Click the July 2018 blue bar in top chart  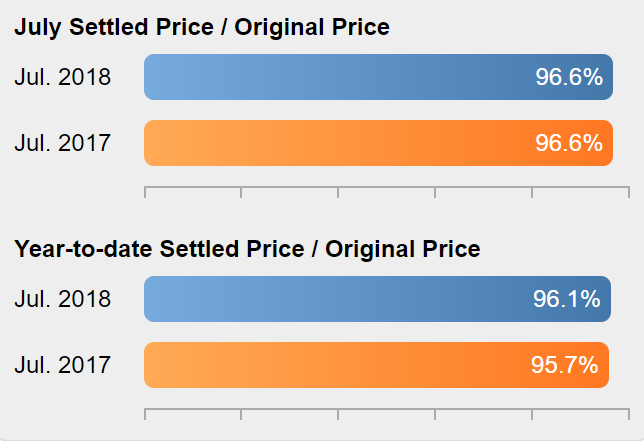(378, 77)
